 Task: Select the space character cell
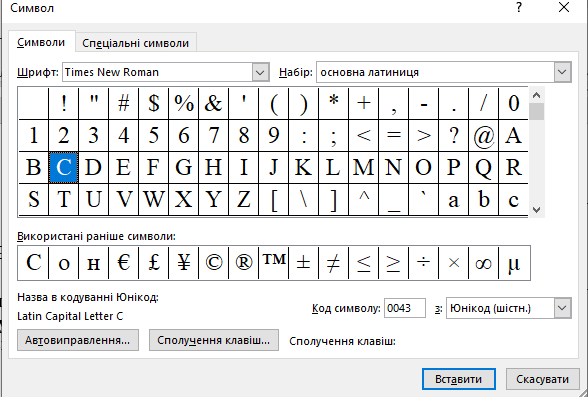point(33,103)
